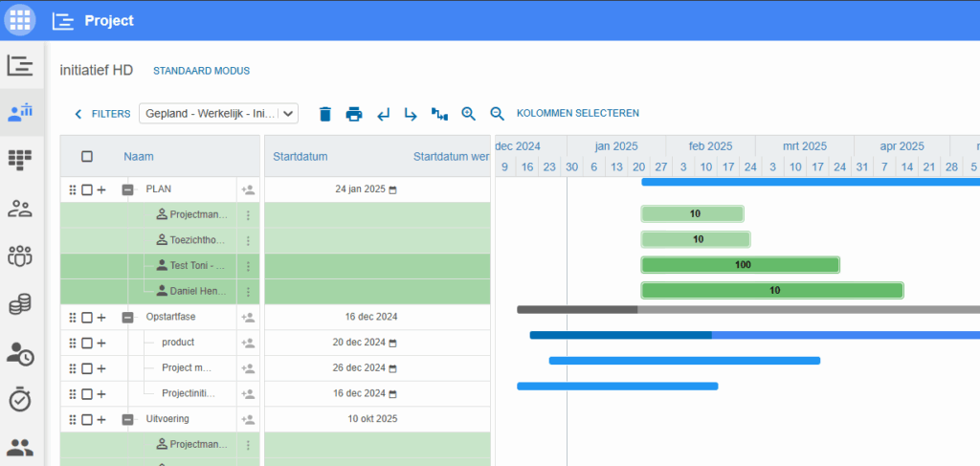Collapse the PLAN task group

tap(127, 189)
